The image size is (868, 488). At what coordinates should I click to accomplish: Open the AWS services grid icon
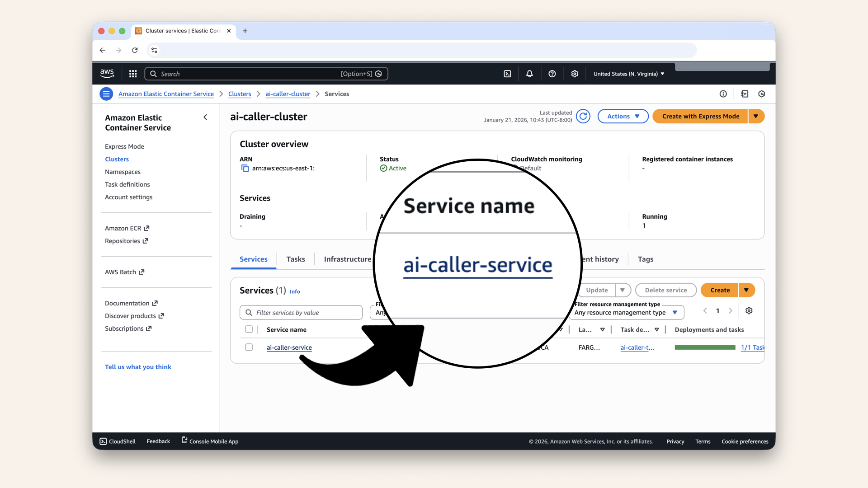pyautogui.click(x=132, y=73)
